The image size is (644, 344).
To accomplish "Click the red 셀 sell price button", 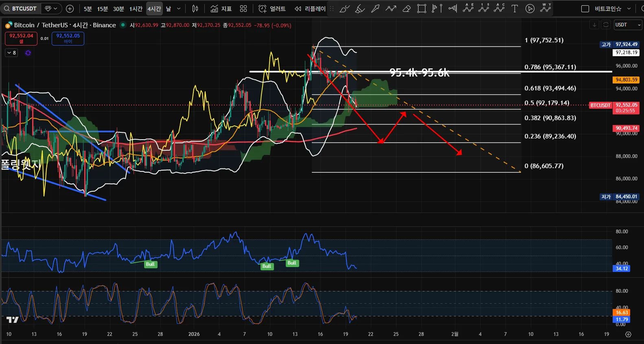I will [x=21, y=38].
